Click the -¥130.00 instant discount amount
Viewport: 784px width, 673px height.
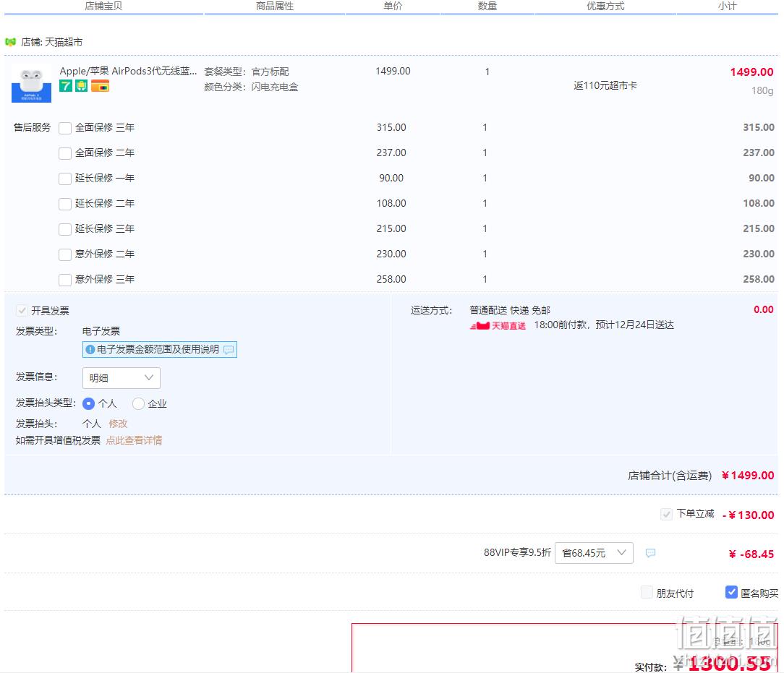click(748, 515)
